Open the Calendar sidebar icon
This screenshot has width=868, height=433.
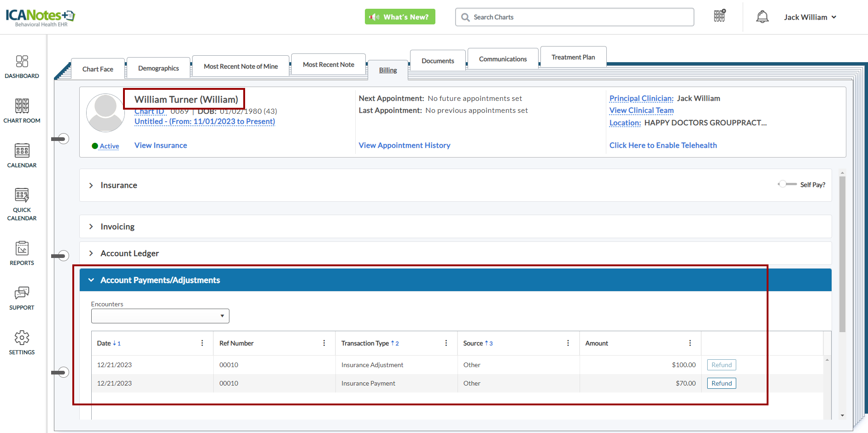[22, 155]
